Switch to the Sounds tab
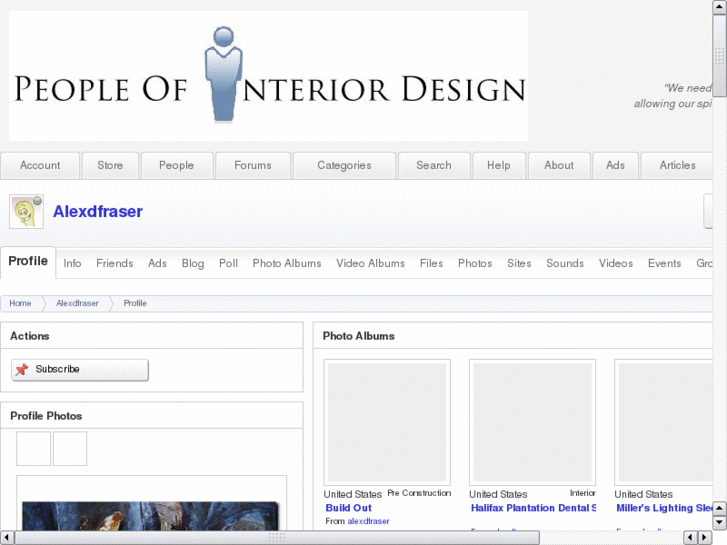The height and width of the screenshot is (545, 727). (x=565, y=263)
